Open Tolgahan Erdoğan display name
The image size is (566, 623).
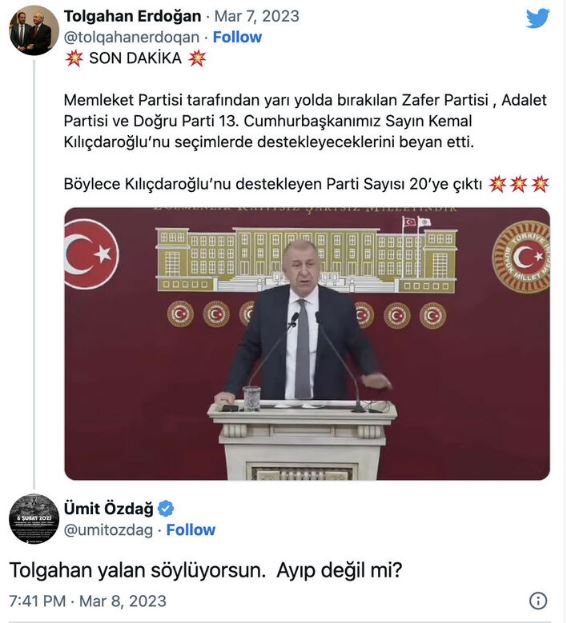[133, 16]
